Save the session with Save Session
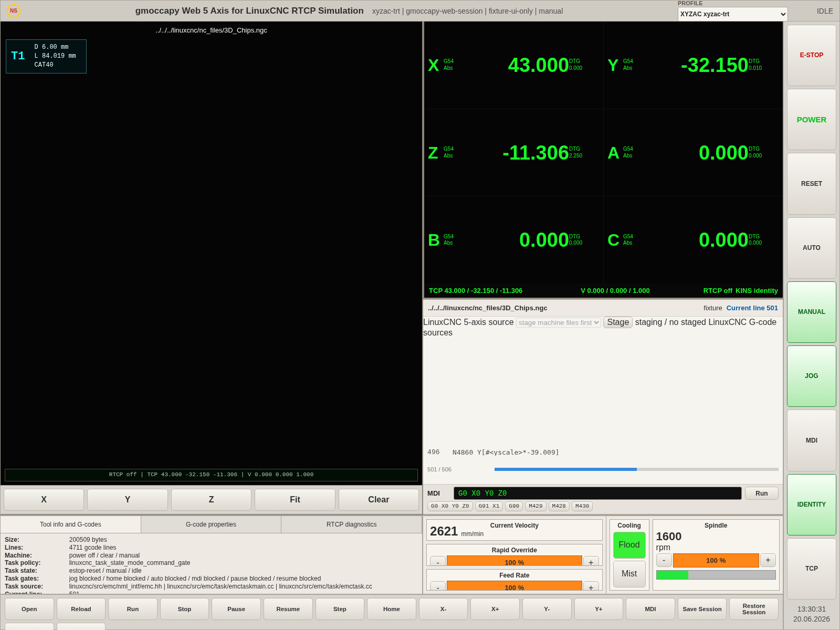Image resolution: width=840 pixels, height=630 pixels. coord(702,609)
